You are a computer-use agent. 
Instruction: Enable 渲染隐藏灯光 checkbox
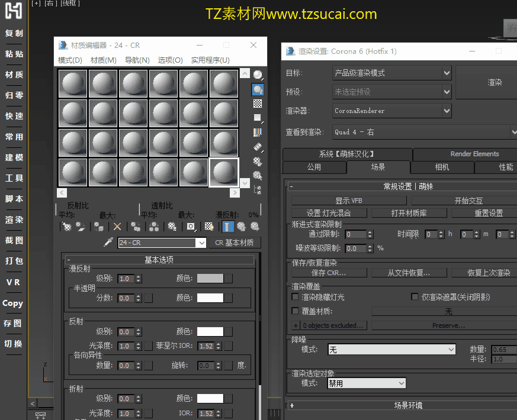296,297
